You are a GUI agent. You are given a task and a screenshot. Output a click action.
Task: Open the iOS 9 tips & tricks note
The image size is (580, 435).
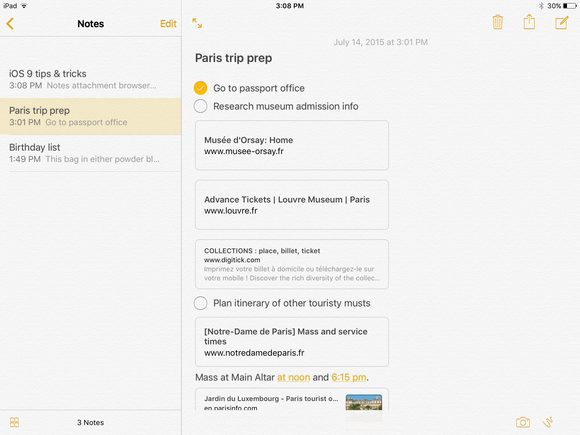[91, 79]
